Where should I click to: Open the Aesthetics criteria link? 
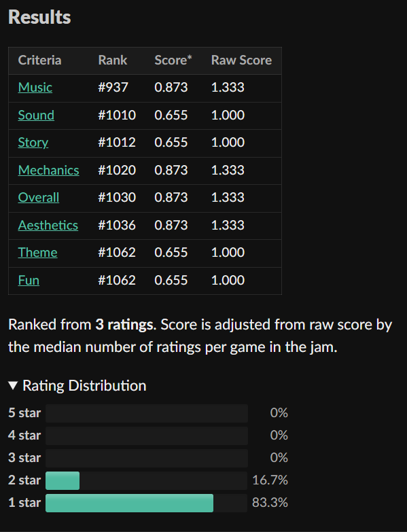(x=48, y=226)
